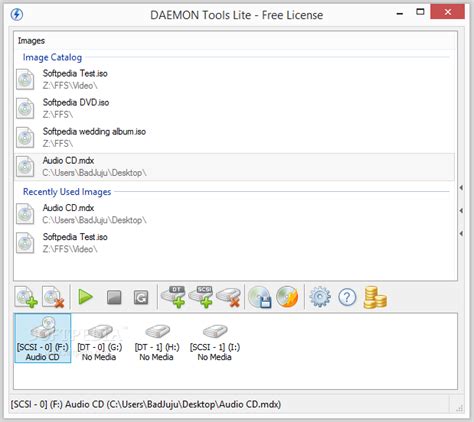Click the Recently Used Images group header
This screenshot has width=474, height=422.
tap(67, 192)
